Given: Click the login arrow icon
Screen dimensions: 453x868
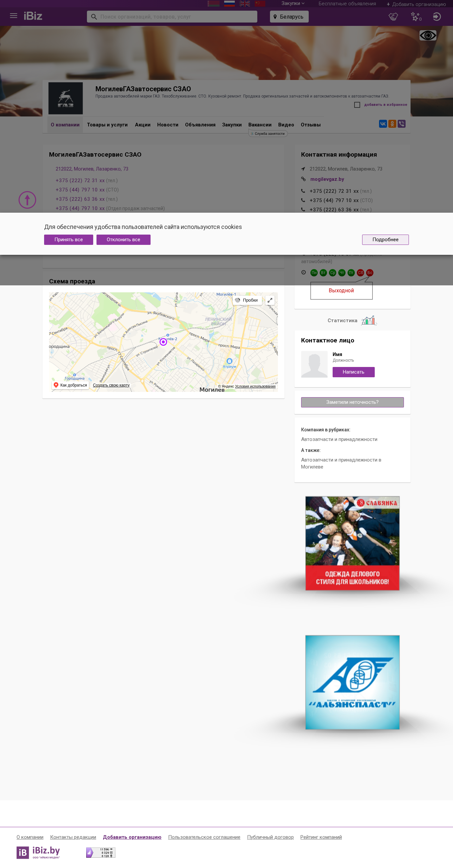Looking at the screenshot, I should click(x=437, y=17).
